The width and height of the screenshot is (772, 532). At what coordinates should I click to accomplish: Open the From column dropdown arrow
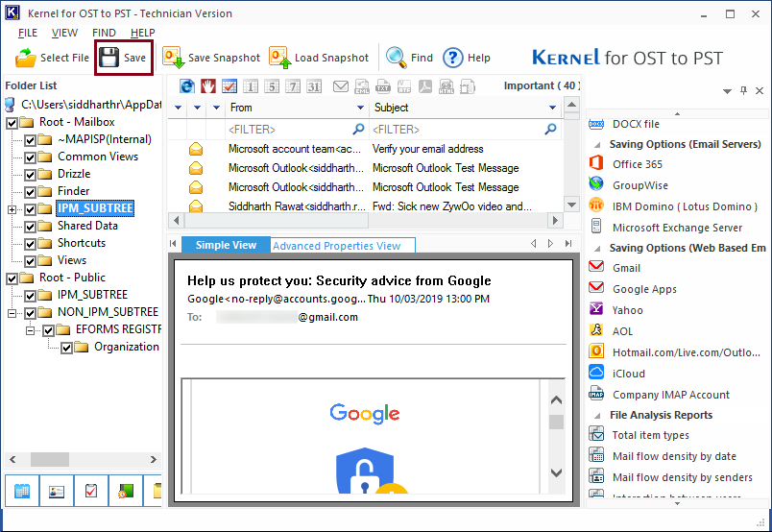(x=361, y=108)
